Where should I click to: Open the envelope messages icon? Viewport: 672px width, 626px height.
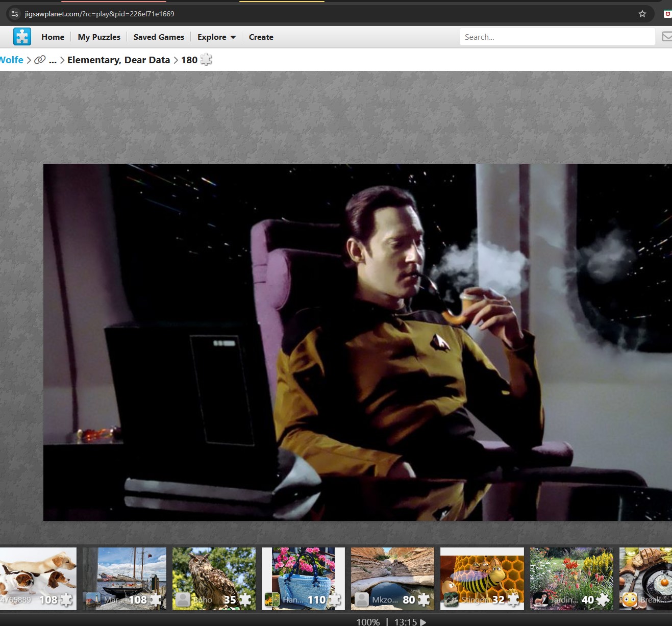tap(667, 37)
